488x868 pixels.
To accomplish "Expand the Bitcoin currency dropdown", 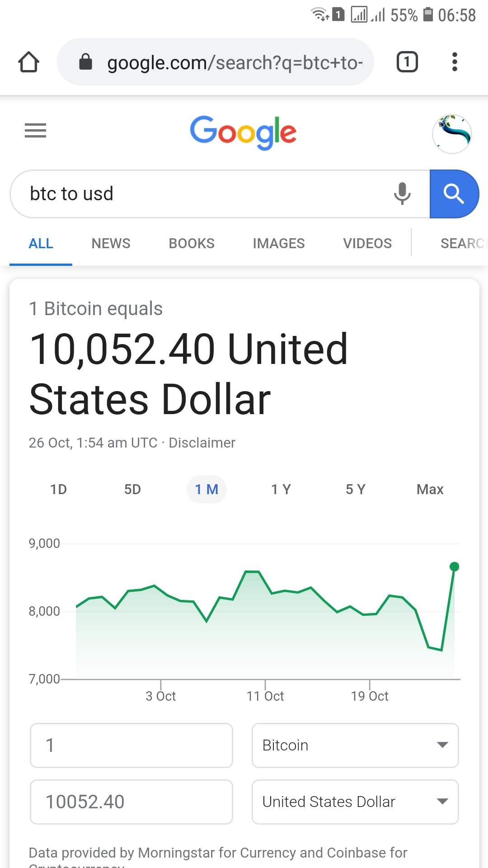I will click(x=355, y=745).
